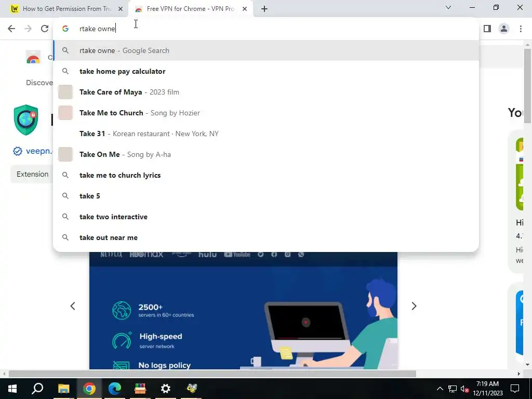The width and height of the screenshot is (532, 399).
Task: Select 'take two interactive' suggestion
Action: 266,217
